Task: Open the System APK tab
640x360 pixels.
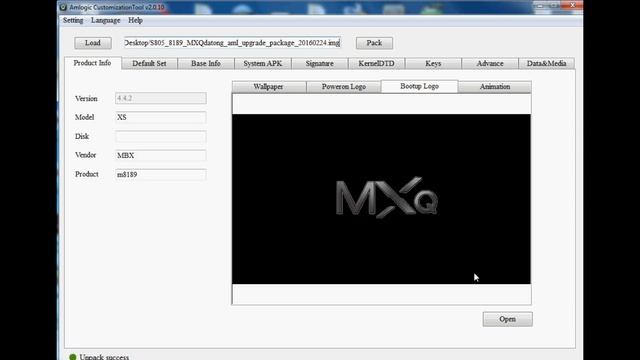Action: click(x=263, y=63)
